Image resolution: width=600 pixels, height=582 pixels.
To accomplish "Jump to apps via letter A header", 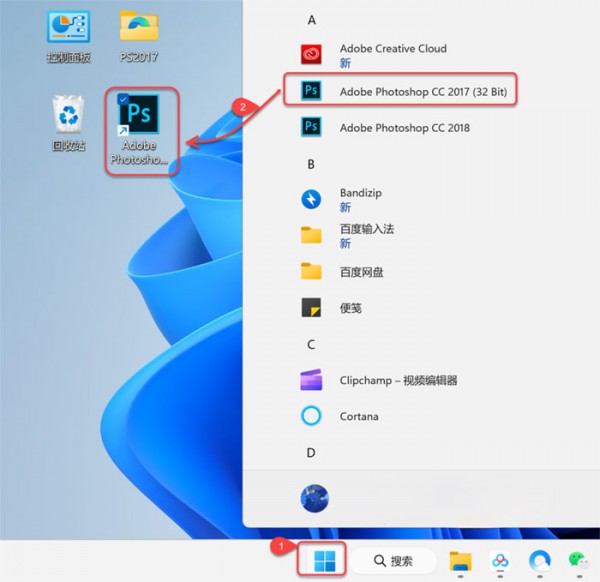I will [x=311, y=20].
